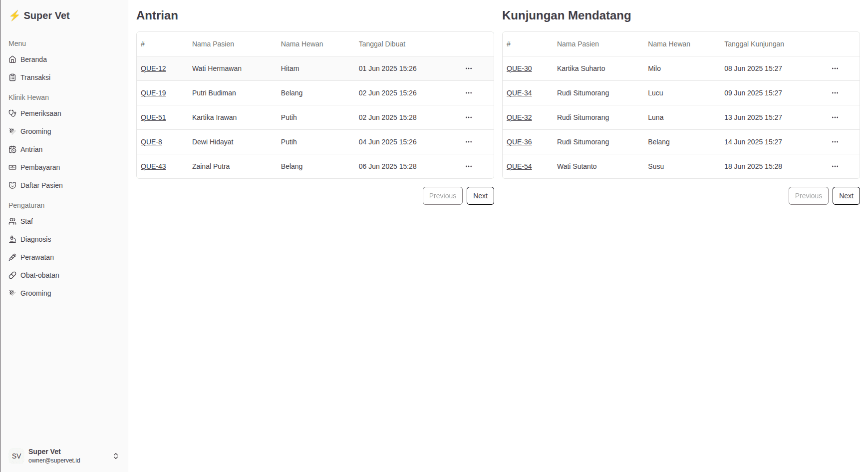Select the Beranda home icon
The width and height of the screenshot is (868, 472).
pyautogui.click(x=12, y=59)
